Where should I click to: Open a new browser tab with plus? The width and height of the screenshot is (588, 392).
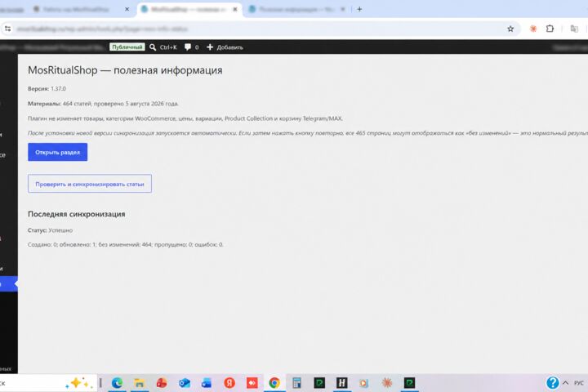coord(359,9)
